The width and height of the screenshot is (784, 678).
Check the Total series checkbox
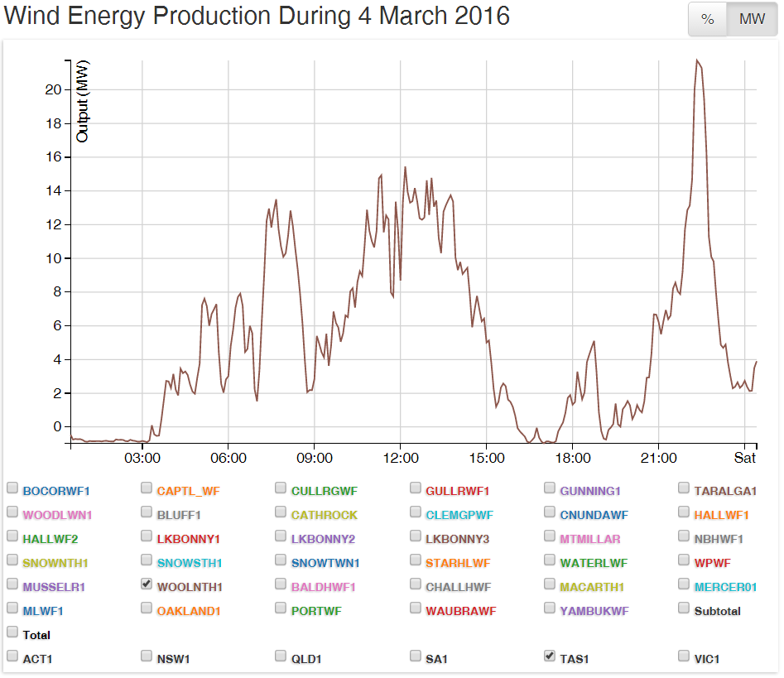point(12,632)
